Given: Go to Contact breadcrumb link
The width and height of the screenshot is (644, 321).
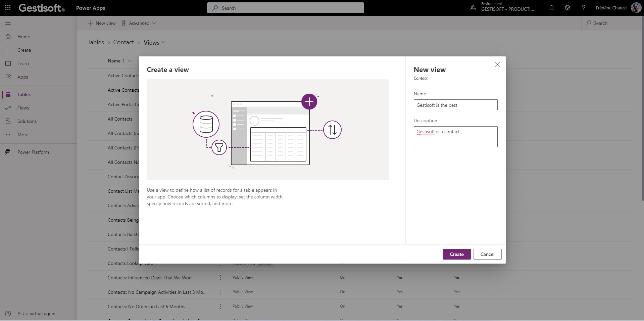Looking at the screenshot, I should click(x=123, y=42).
